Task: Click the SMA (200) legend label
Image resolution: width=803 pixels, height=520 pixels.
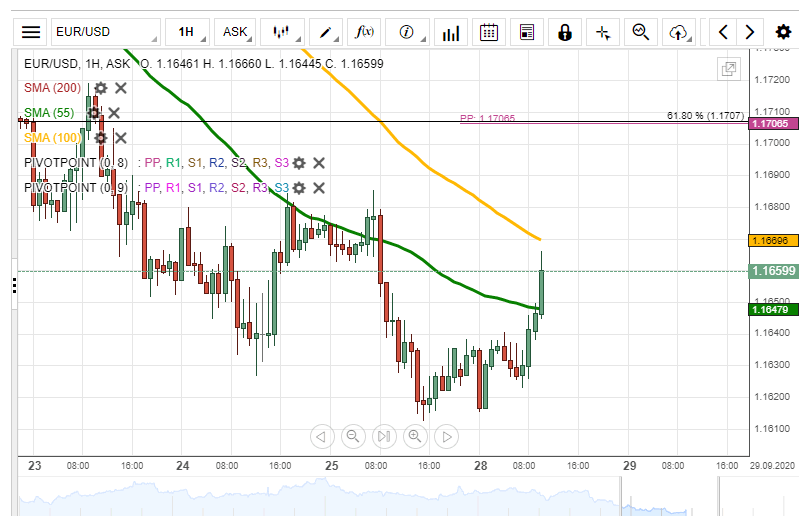Action: coord(52,88)
